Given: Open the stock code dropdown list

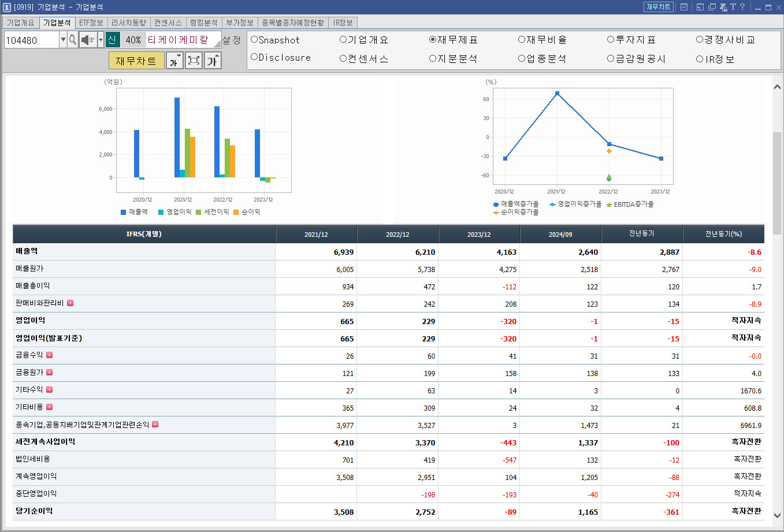Looking at the screenshot, I should (x=62, y=40).
